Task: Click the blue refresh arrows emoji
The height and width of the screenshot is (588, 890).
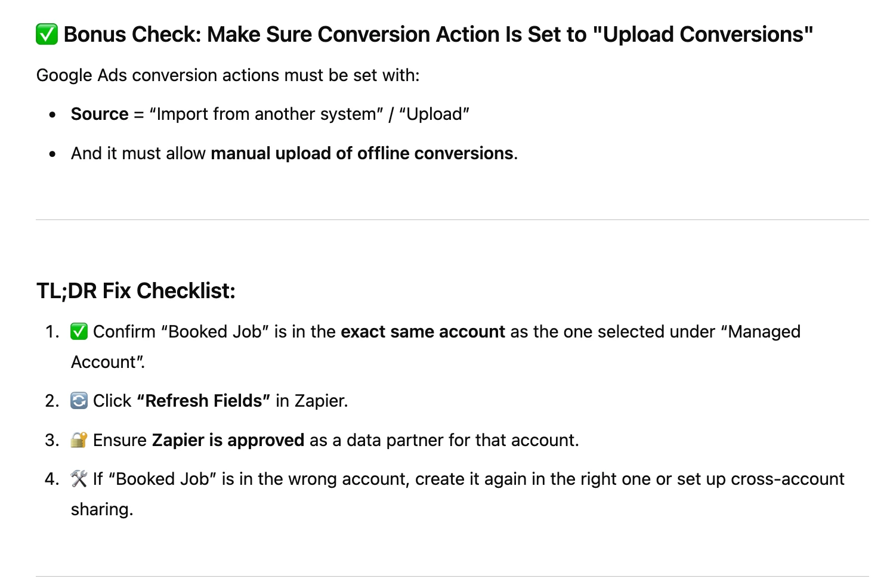Action: [79, 400]
